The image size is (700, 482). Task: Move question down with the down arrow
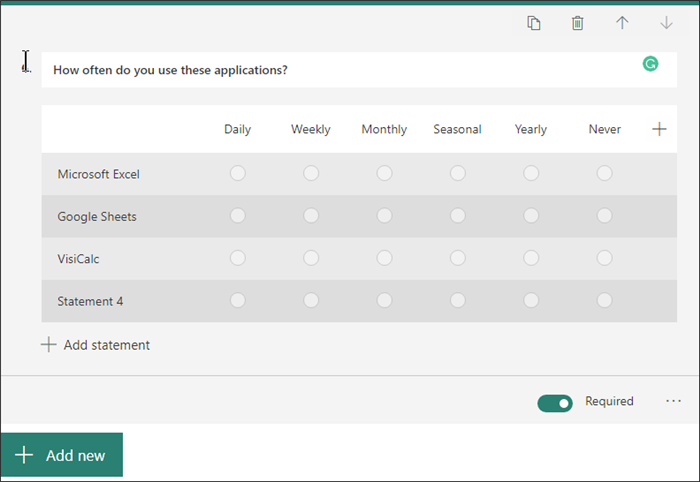pos(666,23)
